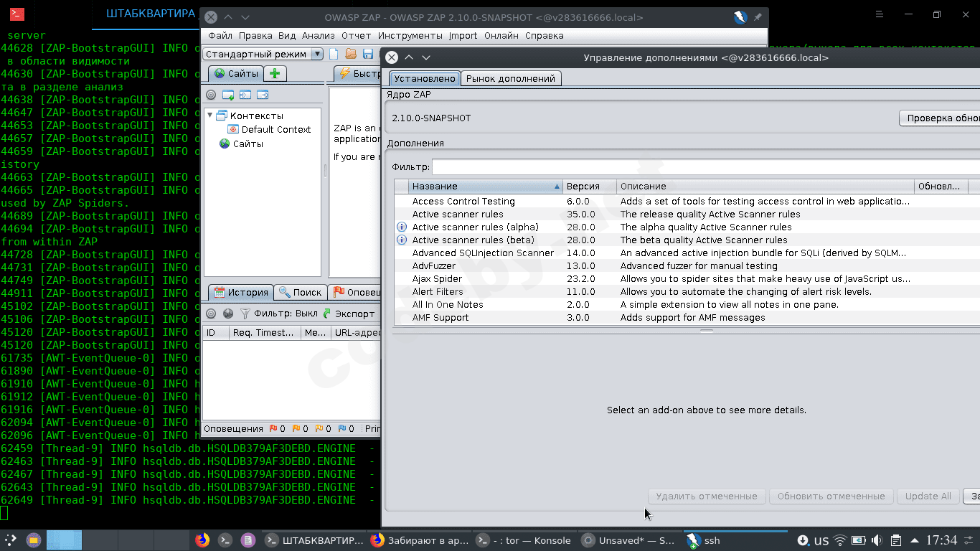Toggle the scope target icon in History toolbar
Viewport: 980px width, 551px height.
[211, 314]
